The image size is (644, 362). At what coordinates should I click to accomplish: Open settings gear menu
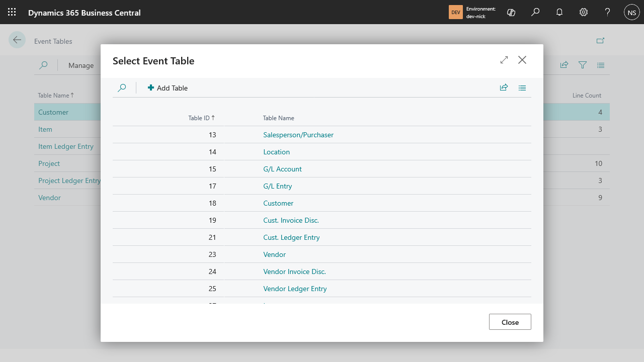pos(584,12)
